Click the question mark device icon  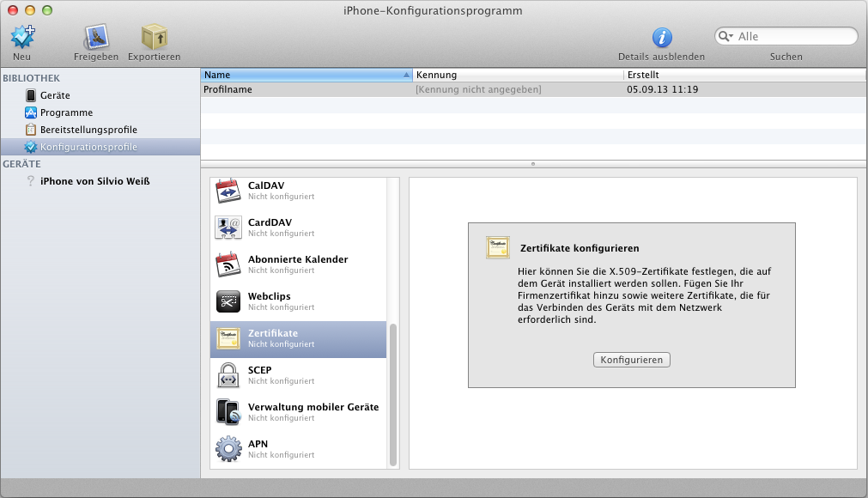(x=31, y=181)
